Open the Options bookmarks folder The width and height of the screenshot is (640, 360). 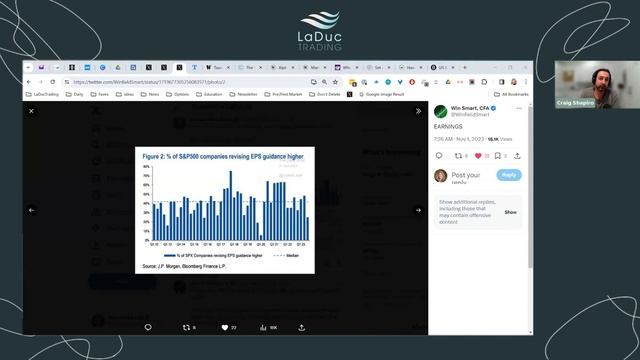pos(178,94)
